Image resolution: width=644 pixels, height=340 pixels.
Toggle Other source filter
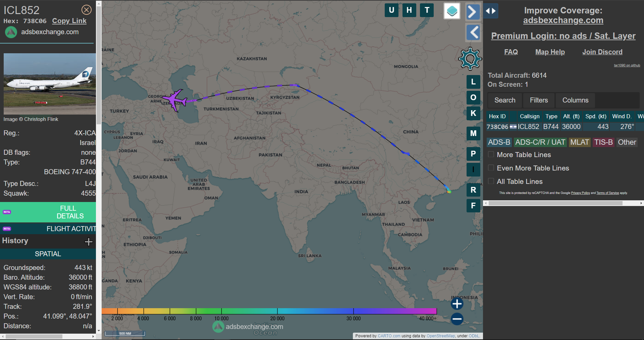627,142
